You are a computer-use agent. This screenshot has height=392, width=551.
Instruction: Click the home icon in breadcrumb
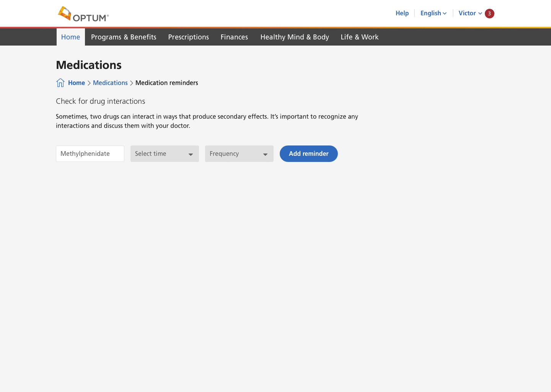pyautogui.click(x=60, y=83)
